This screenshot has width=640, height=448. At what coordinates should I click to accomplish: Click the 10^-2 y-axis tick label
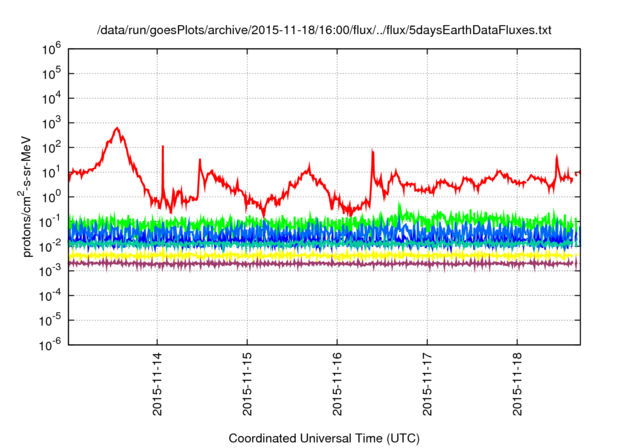51,246
